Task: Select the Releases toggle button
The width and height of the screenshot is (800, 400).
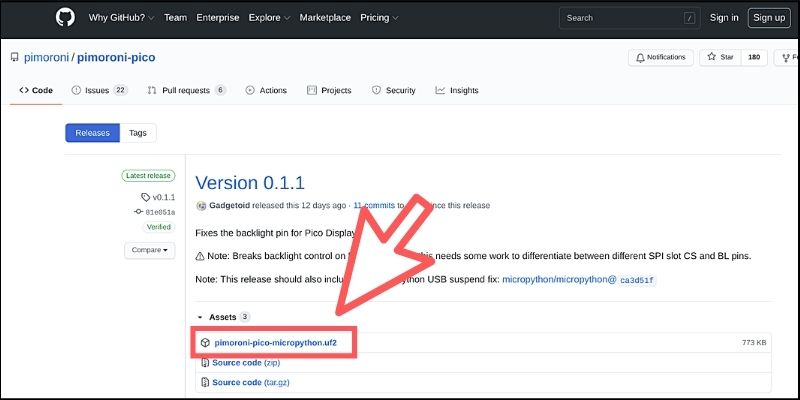Action: click(x=92, y=133)
